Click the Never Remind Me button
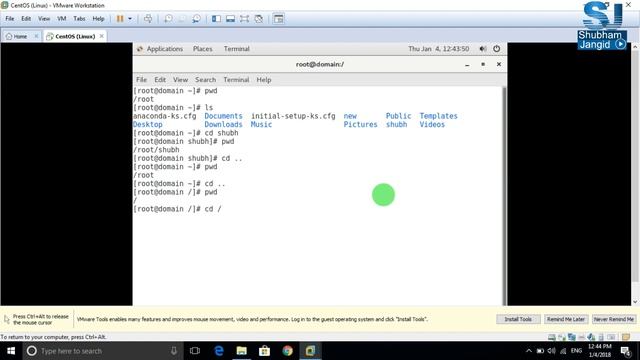640x360 pixels. click(613, 319)
